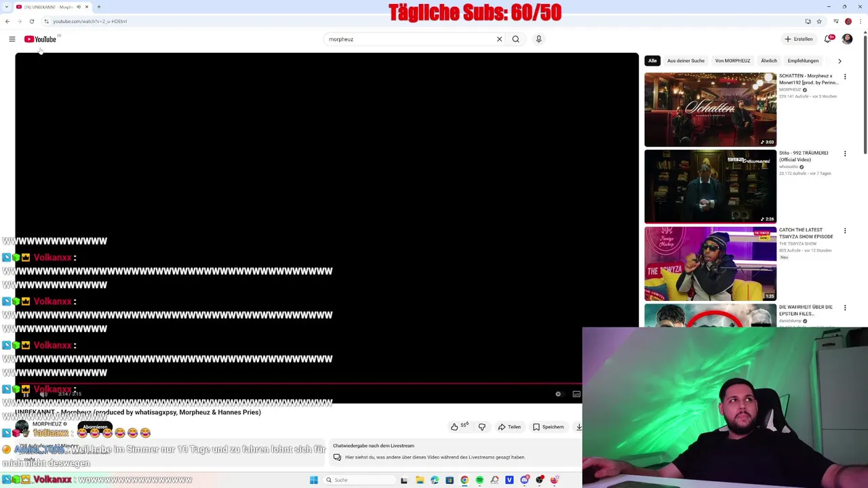This screenshot has height=488, width=868.
Task: Open the Stito 992 Träumerei thumbnail
Action: click(x=710, y=186)
